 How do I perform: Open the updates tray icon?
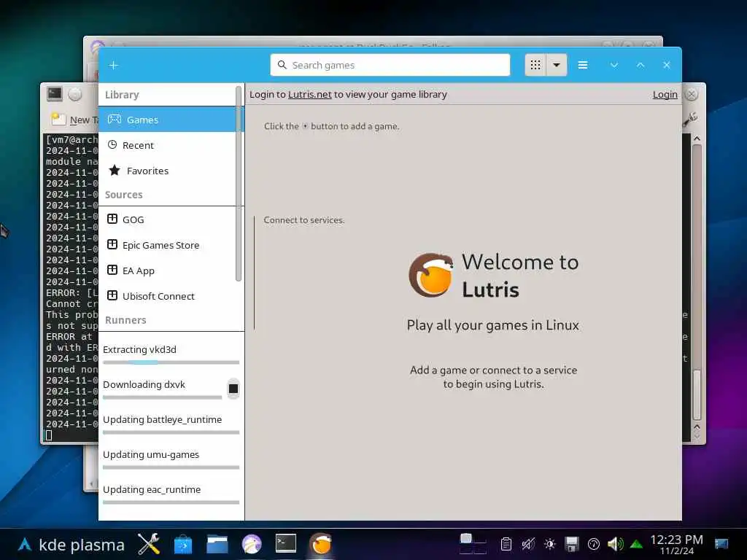(594, 544)
